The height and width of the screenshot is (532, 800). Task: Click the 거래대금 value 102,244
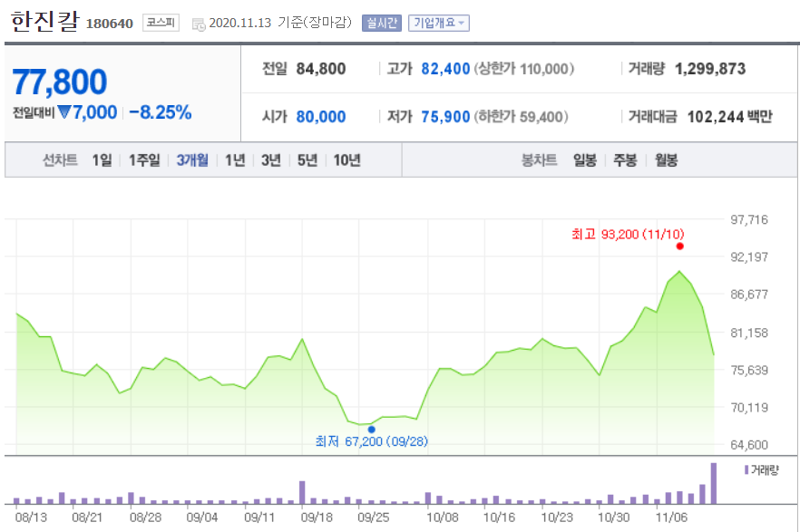click(716, 117)
